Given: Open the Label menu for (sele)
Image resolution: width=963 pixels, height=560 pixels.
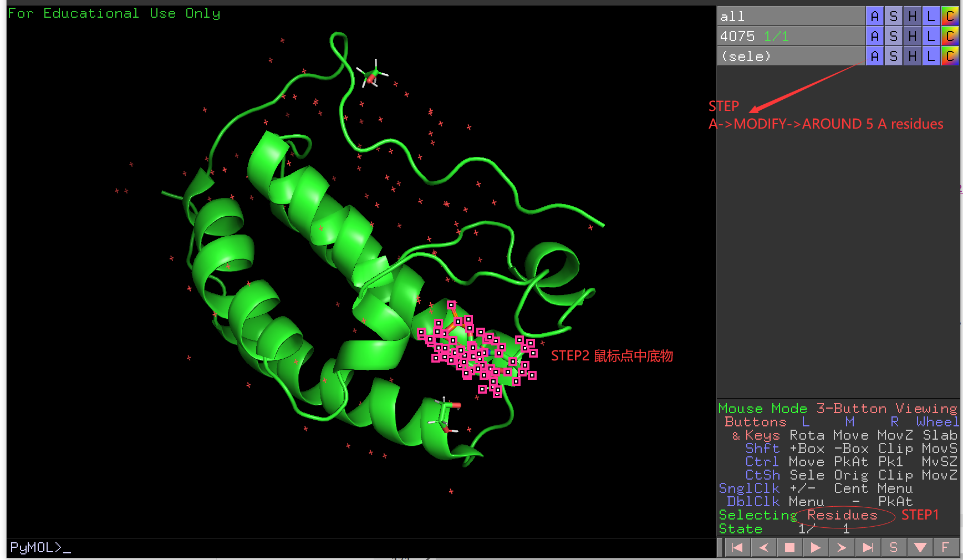Looking at the screenshot, I should (931, 55).
